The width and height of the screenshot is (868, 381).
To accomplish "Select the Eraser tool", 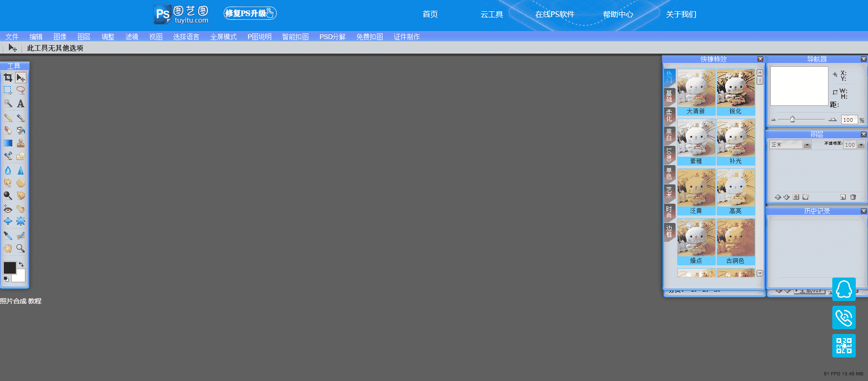I will 8,130.
